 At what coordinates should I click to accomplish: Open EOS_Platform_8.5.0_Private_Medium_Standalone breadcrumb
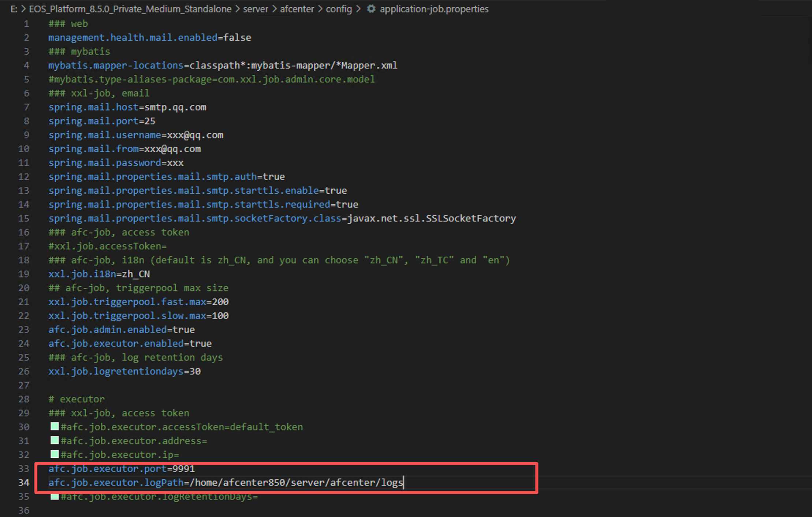pos(130,9)
